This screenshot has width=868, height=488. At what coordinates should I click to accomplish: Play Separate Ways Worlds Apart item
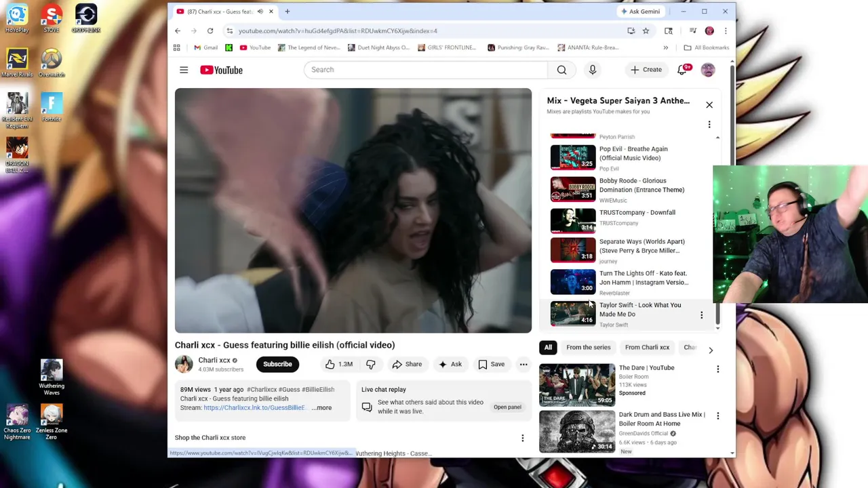[x=624, y=250]
